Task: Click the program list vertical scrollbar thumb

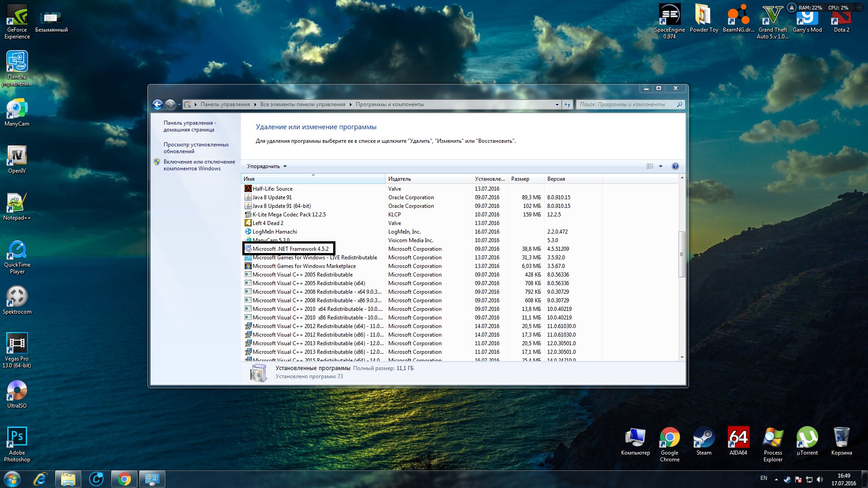Action: pyautogui.click(x=682, y=254)
